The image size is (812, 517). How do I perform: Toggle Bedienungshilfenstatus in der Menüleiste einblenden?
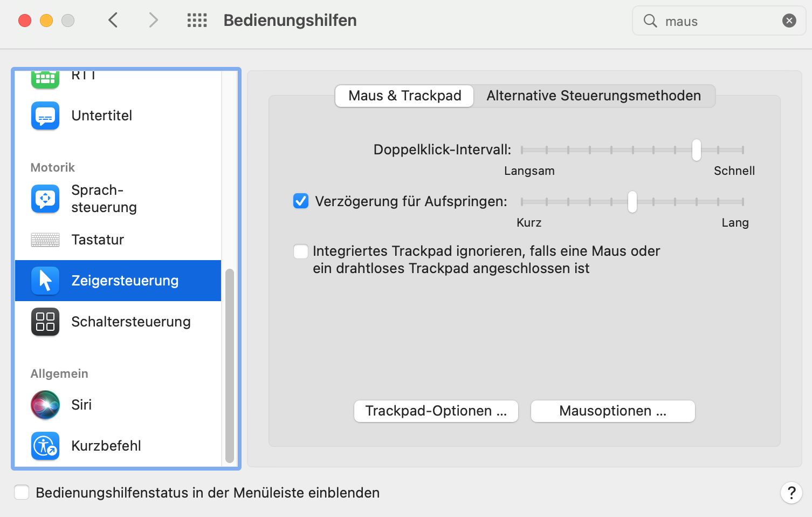click(x=22, y=492)
